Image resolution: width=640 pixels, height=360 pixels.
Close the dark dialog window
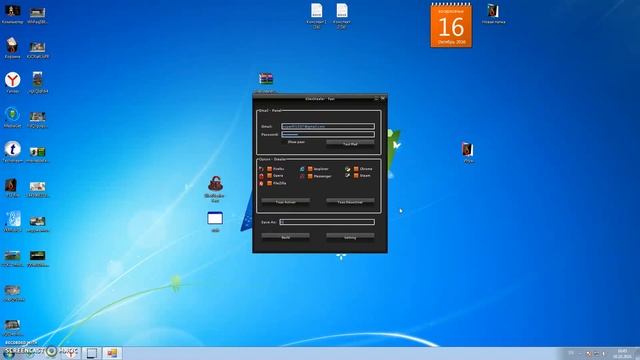[383, 98]
